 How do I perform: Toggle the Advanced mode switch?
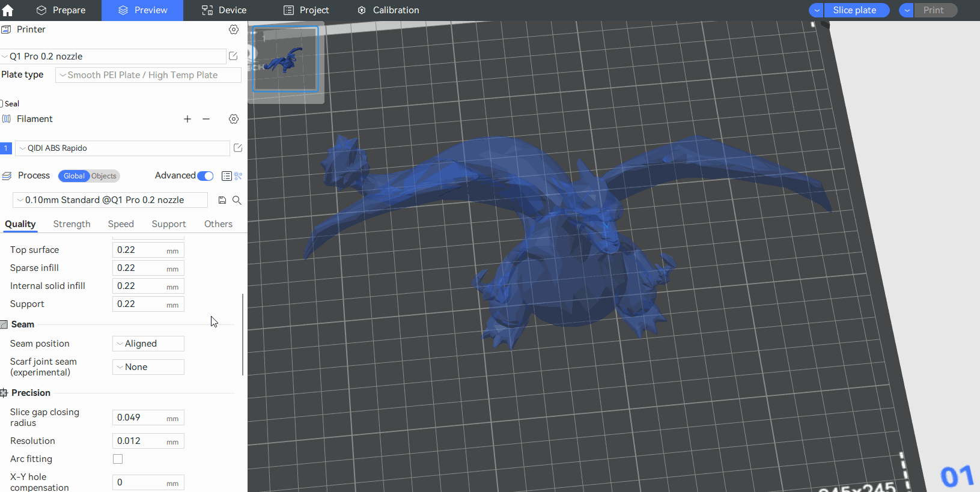(205, 176)
